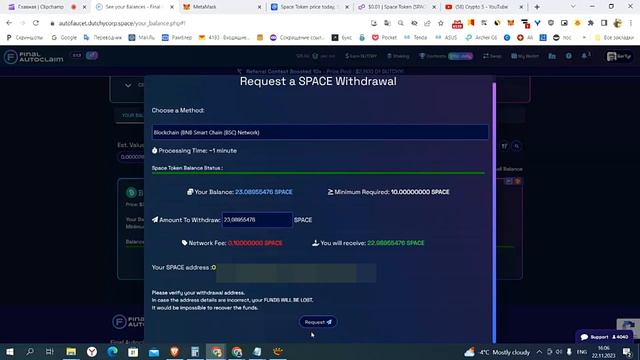Toggle the dark mode switch beside the logo
Viewport: 640px width, 360px height.
[x=92, y=56]
